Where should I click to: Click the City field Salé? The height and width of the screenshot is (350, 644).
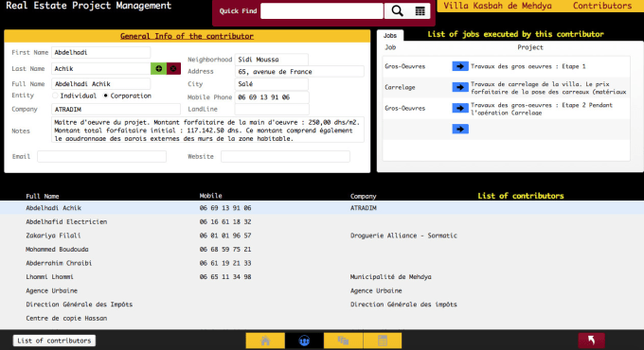tap(272, 84)
